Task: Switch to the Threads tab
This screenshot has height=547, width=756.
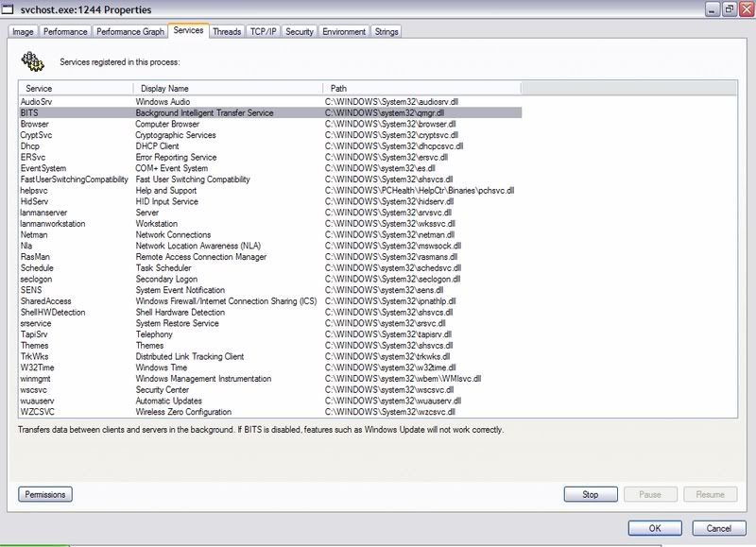Action: click(x=227, y=31)
